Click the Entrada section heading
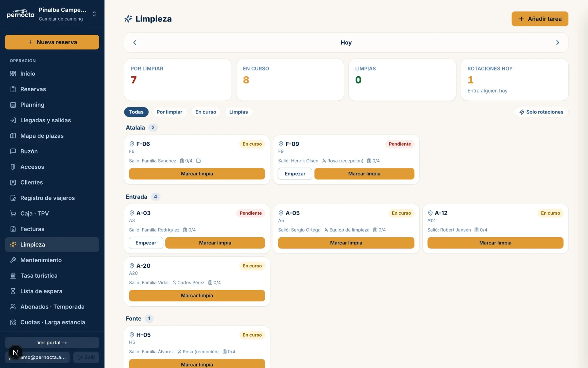 tap(137, 197)
